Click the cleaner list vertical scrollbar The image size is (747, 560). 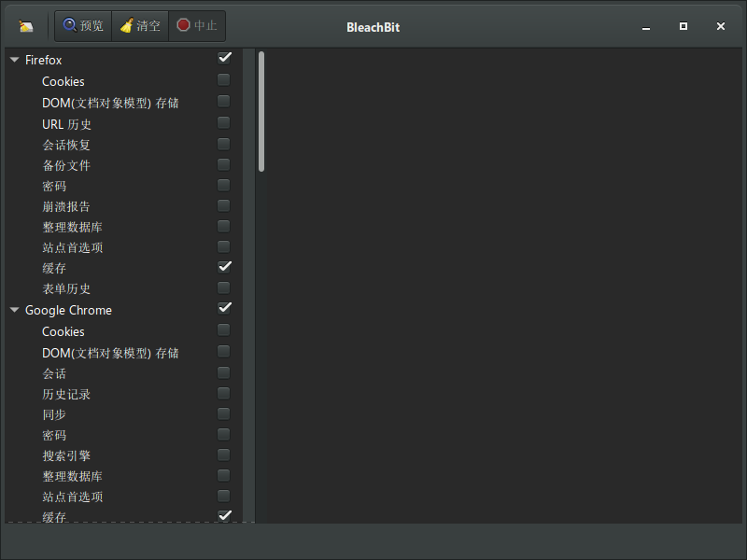tap(261, 112)
